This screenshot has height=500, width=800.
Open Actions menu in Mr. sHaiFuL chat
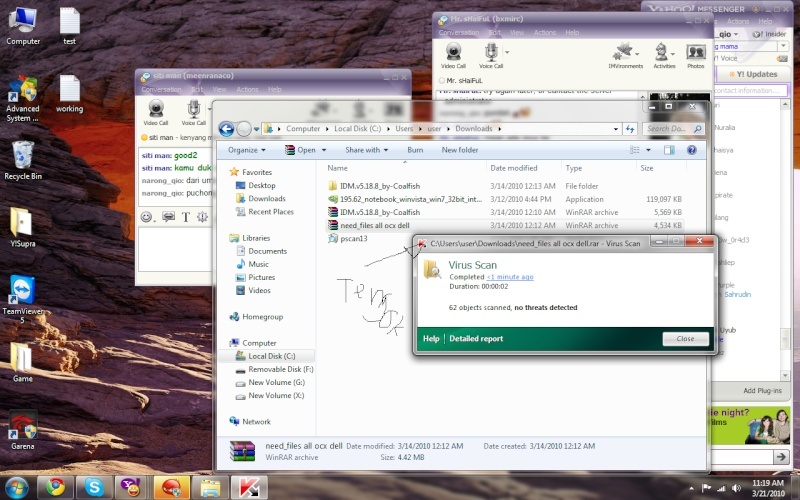pos(544,33)
